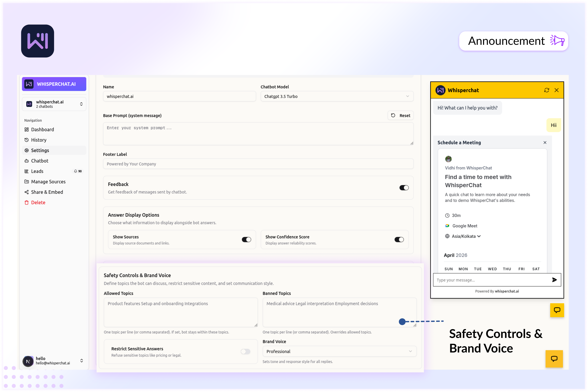Click the April 2026 calendar heading
Image resolution: width=588 pixels, height=392 pixels.
tap(455, 255)
